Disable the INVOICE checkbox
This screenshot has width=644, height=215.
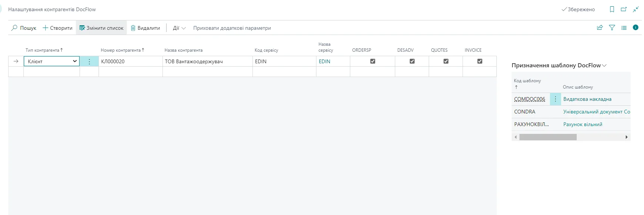click(x=480, y=61)
